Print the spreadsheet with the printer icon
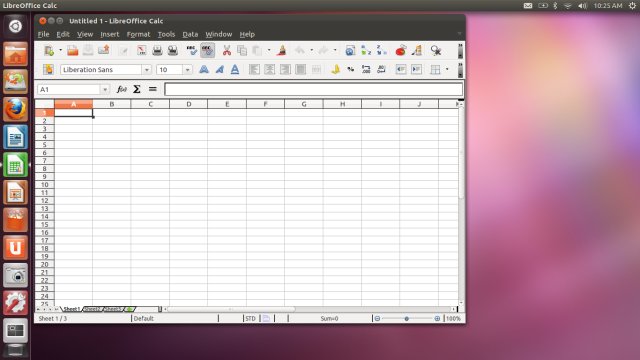Image resolution: width=640 pixels, height=360 pixels. [x=157, y=50]
